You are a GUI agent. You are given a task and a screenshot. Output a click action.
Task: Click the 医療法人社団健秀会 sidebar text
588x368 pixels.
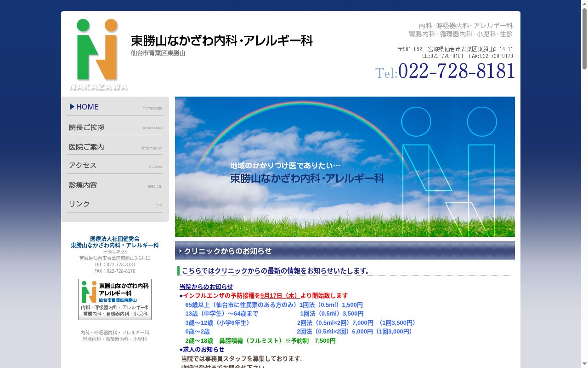coord(115,239)
